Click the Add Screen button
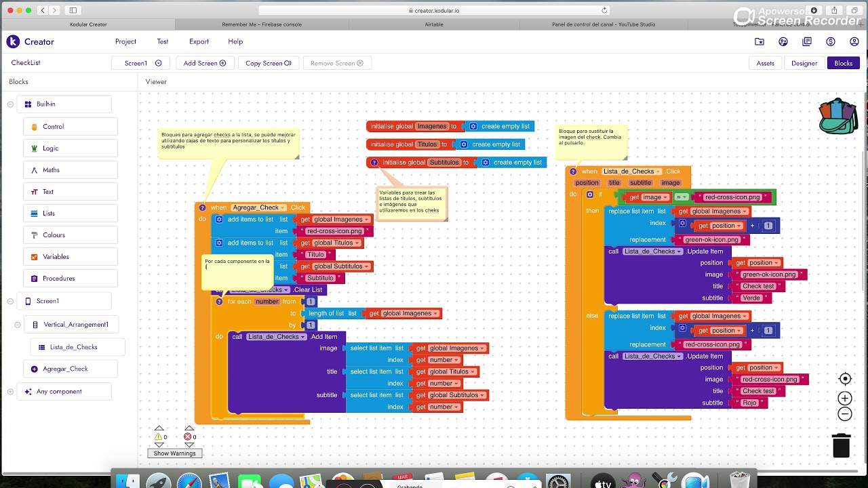 point(204,62)
